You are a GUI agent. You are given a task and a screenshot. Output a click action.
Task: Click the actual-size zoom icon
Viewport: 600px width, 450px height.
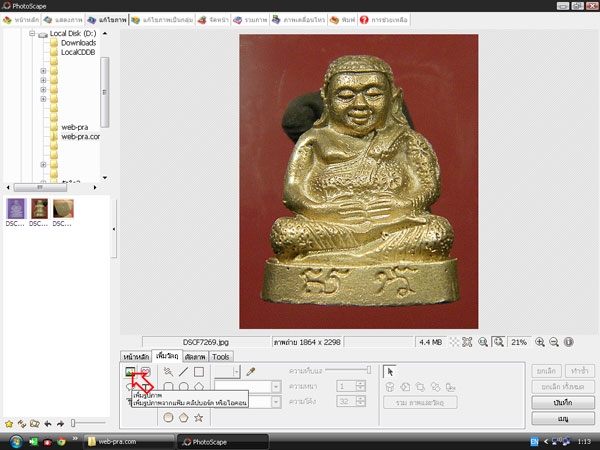[483, 342]
